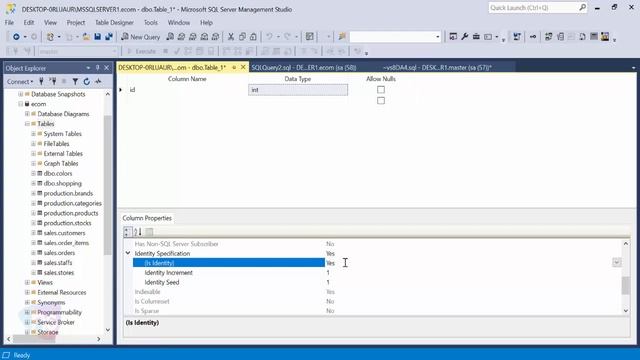
Task: Click the navigate Back arrow icon
Action: 16,37
